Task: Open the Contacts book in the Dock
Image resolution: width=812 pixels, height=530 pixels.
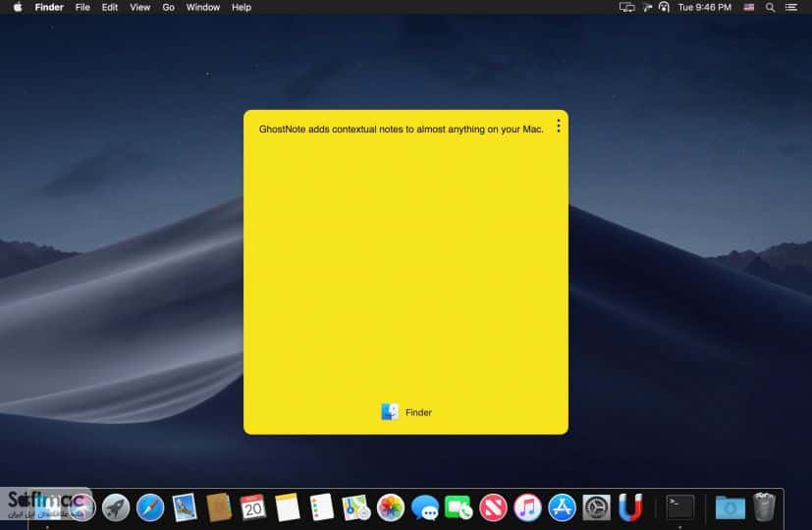Action: (219, 507)
